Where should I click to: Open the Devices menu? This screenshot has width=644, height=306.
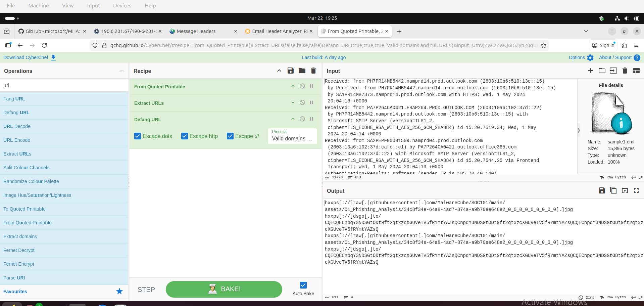point(122,5)
